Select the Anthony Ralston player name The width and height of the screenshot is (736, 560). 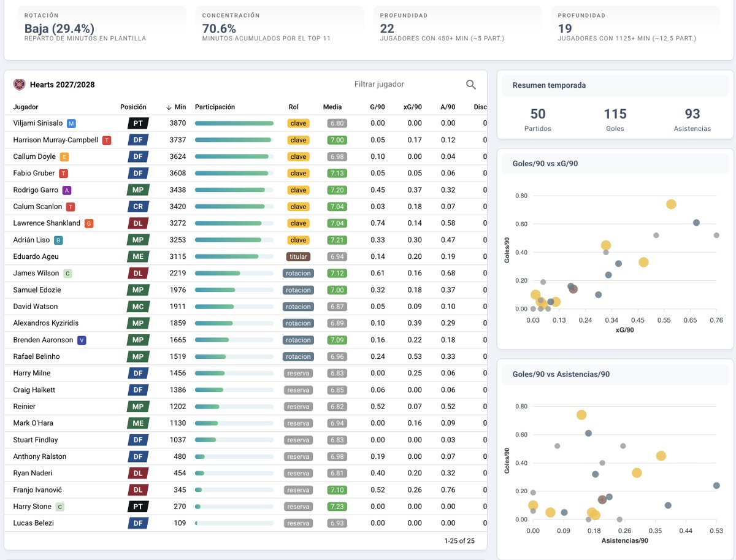coord(40,456)
